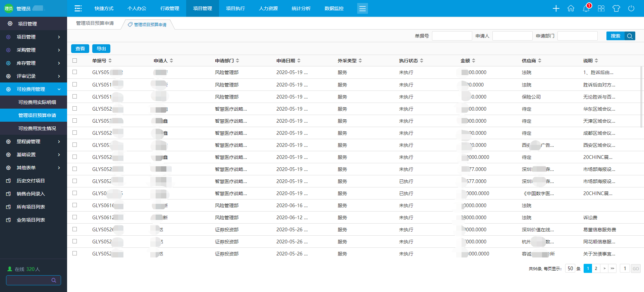
Task: Open the skin theme shirt icon
Action: [616, 8]
